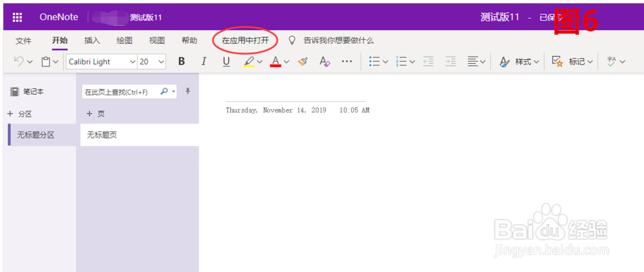Screen dimensions: 644x272
Task: Click the Clear Formatting eraser icon
Action: pos(325,62)
